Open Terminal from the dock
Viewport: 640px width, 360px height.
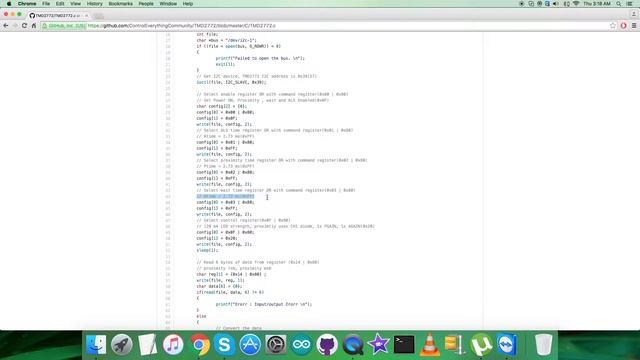(404, 345)
